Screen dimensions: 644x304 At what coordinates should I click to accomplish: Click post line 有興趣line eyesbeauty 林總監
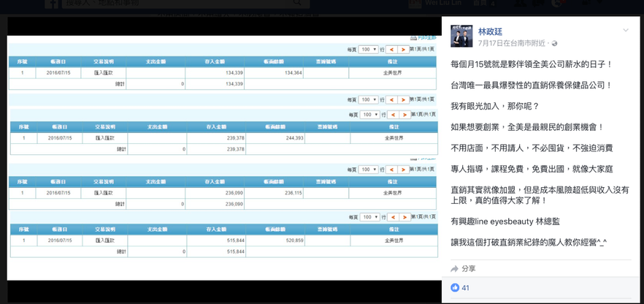pos(505,222)
